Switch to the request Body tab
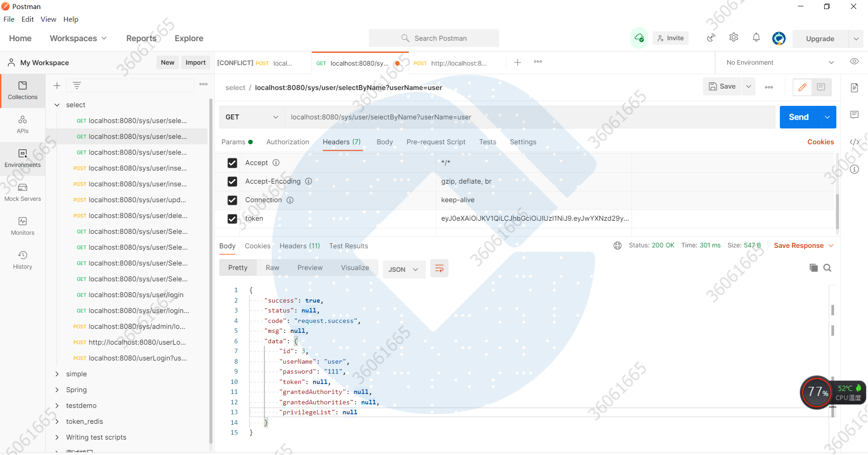This screenshot has width=868, height=455. coord(385,142)
